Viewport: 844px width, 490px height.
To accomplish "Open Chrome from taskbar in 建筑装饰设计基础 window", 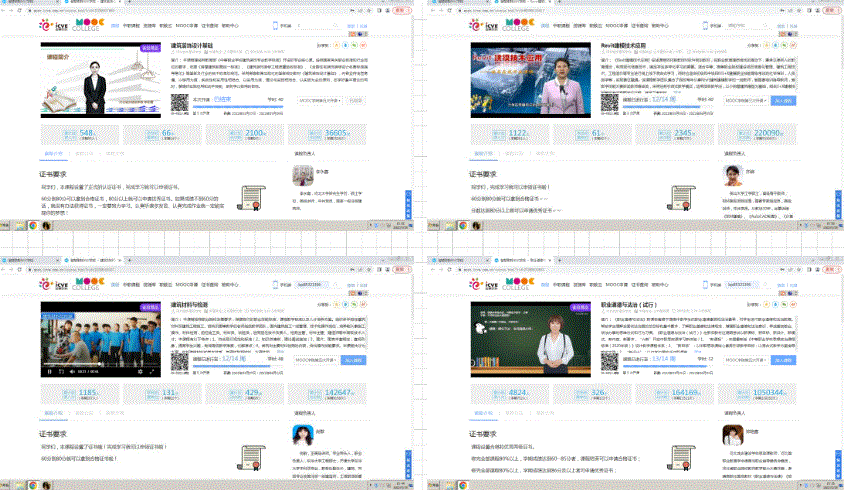I will 33,224.
